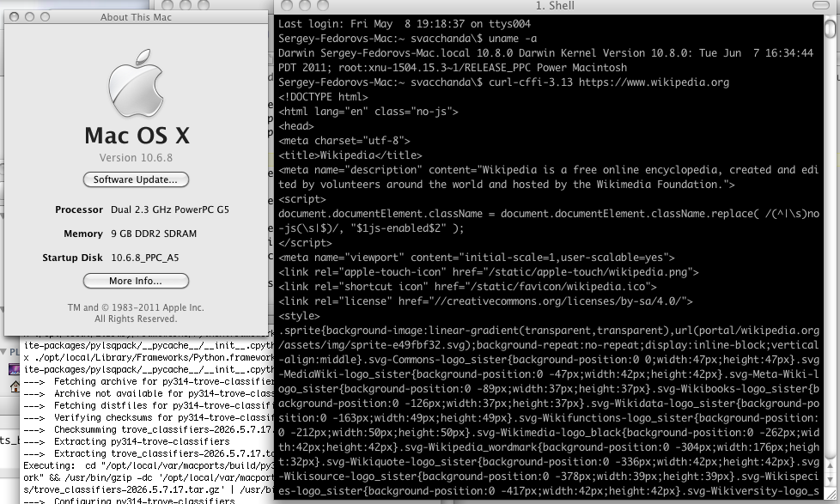The height and width of the screenshot is (504, 840).
Task: Click the 'About This Mac' window title
Action: [136, 17]
